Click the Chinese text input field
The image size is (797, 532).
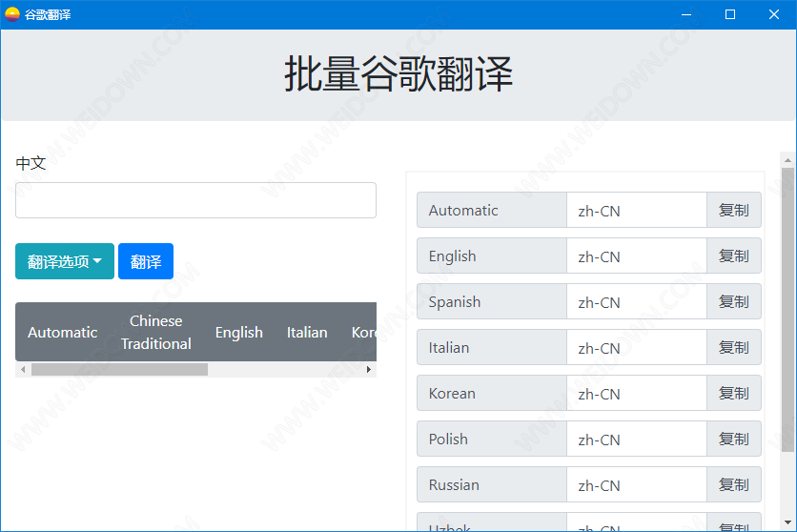coord(195,200)
